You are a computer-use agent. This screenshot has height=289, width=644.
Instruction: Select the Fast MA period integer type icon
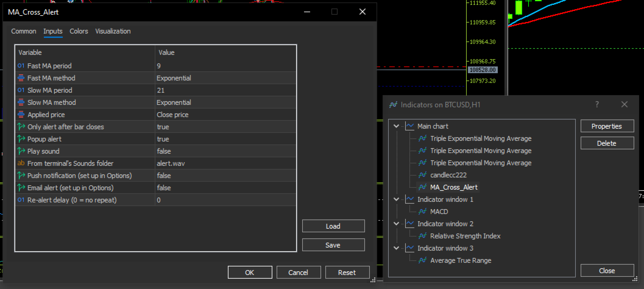tap(21, 66)
